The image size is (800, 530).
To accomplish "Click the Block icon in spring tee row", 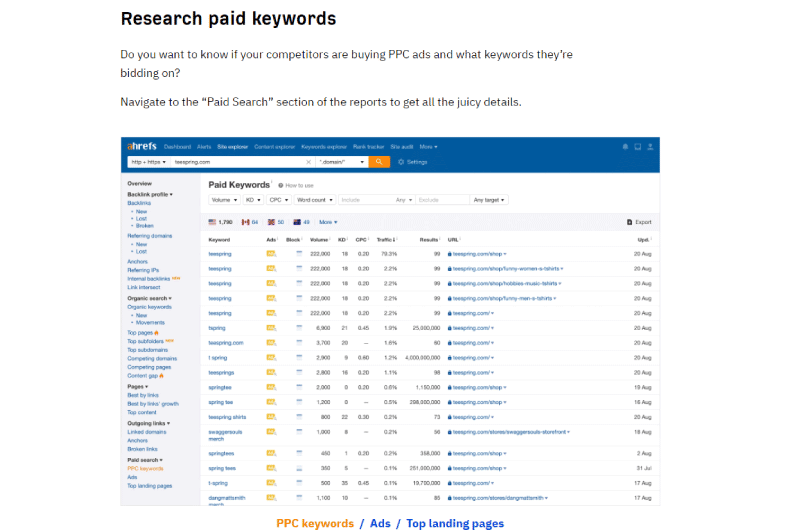I will coord(299,402).
